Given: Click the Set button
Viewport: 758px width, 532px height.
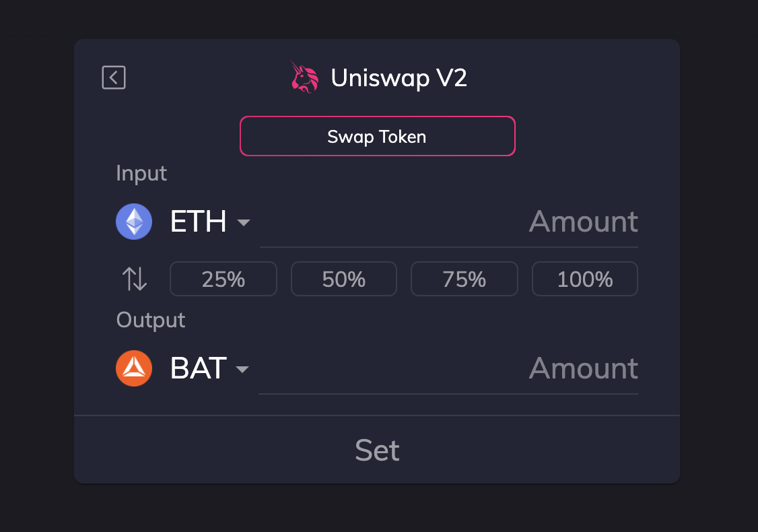Looking at the screenshot, I should click(377, 450).
